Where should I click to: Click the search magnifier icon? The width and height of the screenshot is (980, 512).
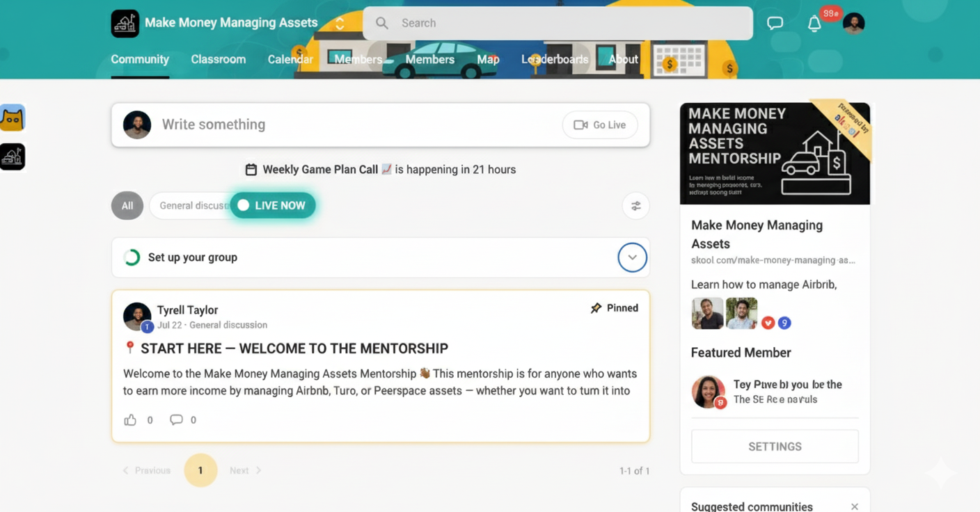(382, 23)
